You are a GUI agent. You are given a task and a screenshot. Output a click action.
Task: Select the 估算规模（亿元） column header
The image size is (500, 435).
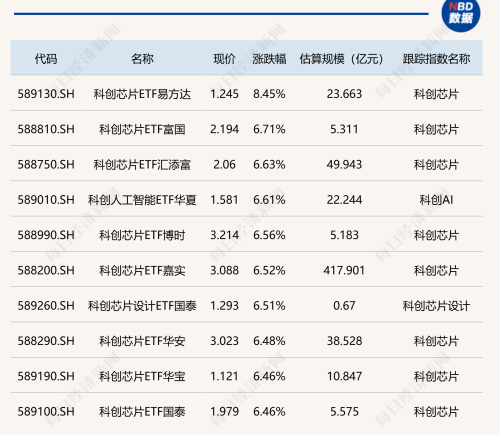coord(341,59)
